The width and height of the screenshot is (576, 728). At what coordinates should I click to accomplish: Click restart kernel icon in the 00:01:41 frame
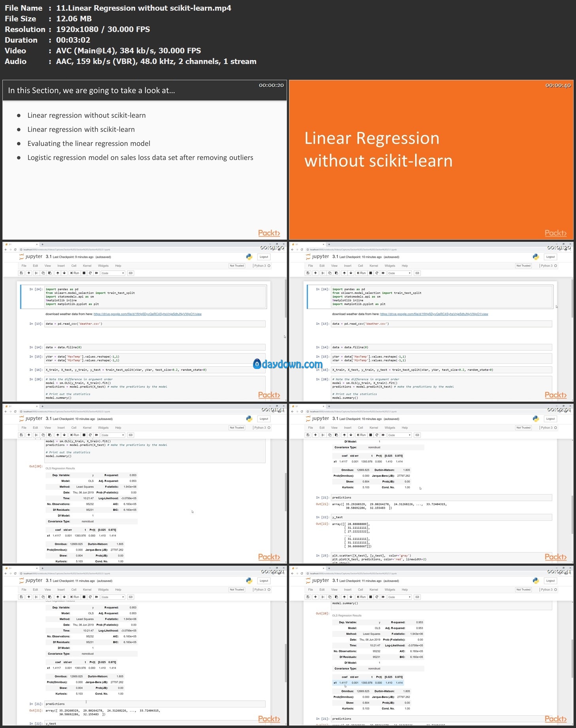pyautogui.click(x=90, y=435)
